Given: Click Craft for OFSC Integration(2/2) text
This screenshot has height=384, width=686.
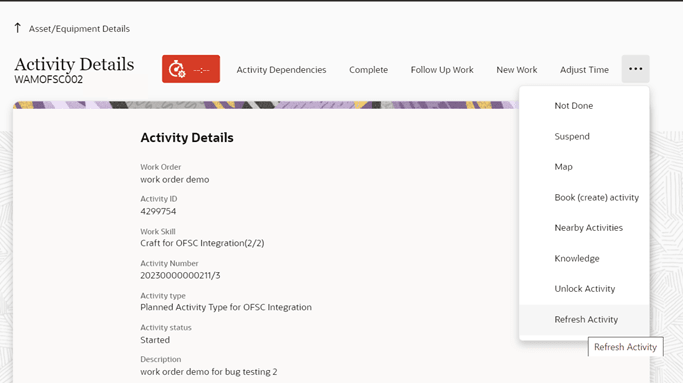Looking at the screenshot, I should (x=202, y=243).
